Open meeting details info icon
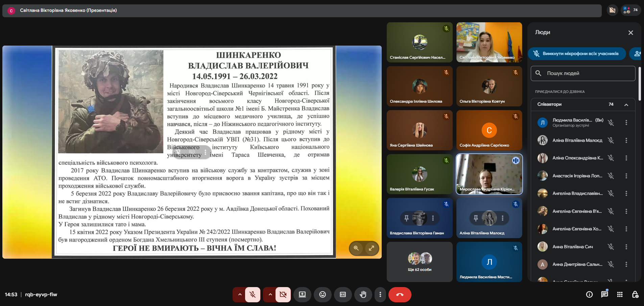644x306 pixels. (589, 295)
